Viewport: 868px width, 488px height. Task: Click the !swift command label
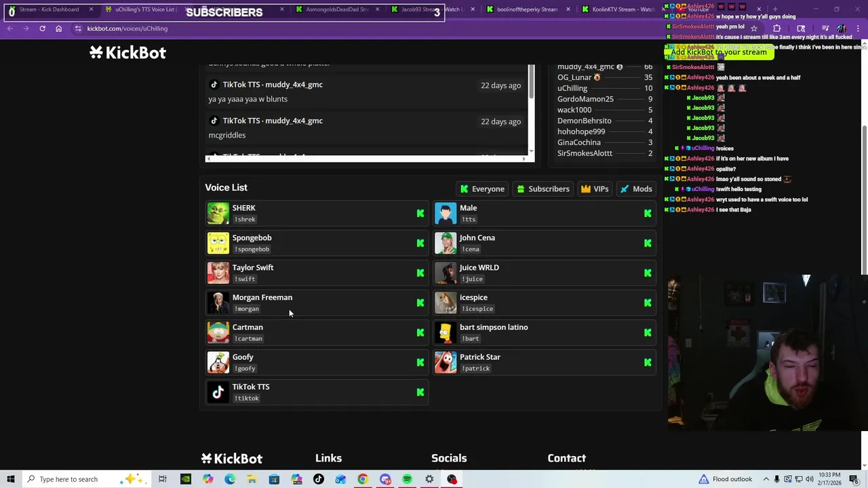click(x=245, y=279)
